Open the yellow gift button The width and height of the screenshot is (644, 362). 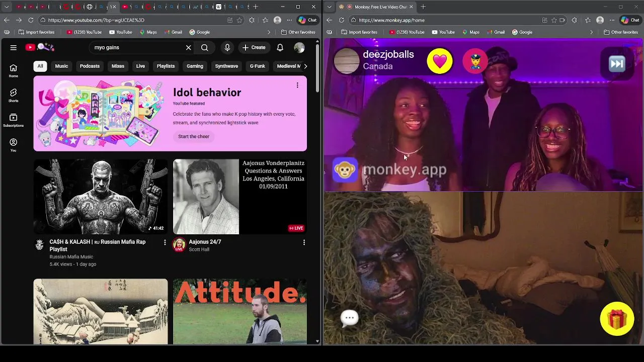(617, 319)
